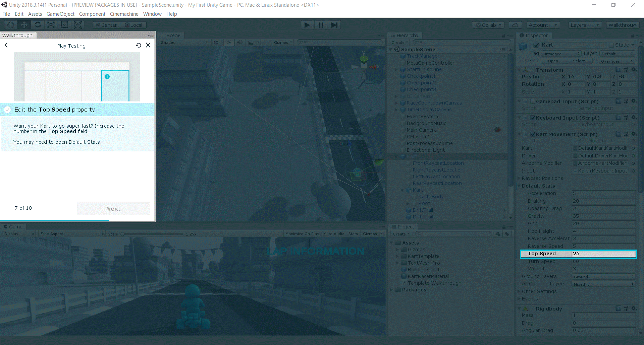Toggle the Static checkbox

pos(611,45)
